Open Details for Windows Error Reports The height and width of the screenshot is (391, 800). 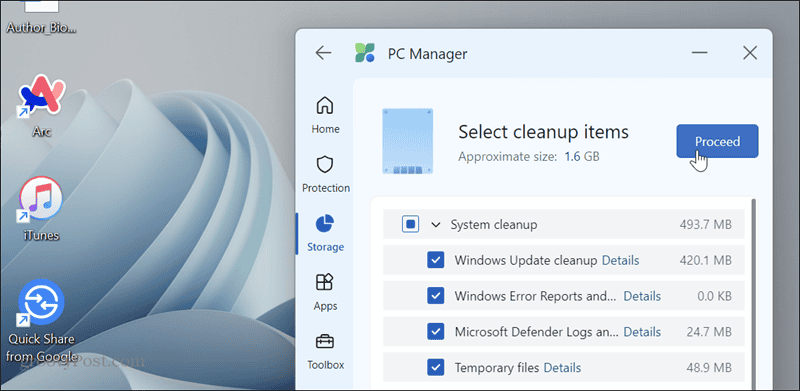[x=642, y=296]
